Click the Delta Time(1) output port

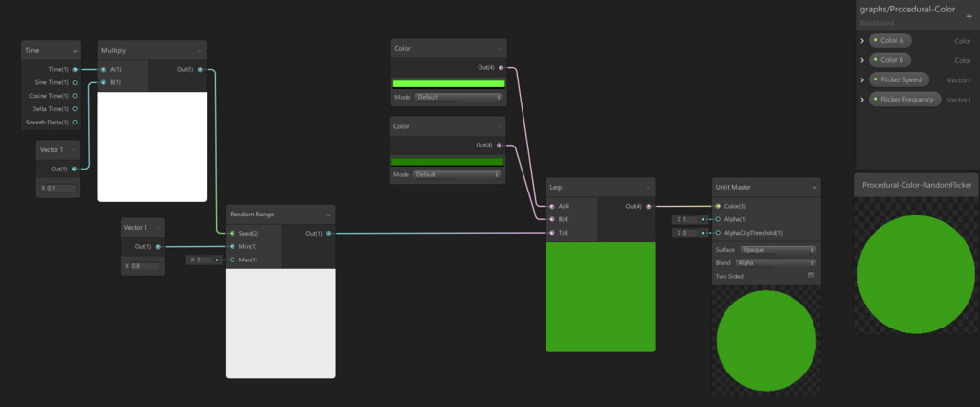pos(75,109)
